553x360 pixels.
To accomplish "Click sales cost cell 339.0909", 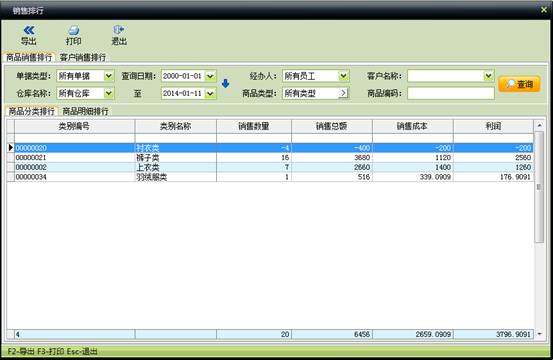I will tap(413, 177).
